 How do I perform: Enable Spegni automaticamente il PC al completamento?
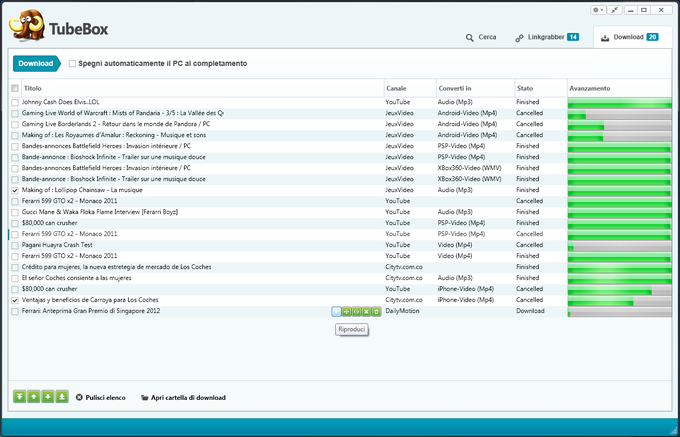click(x=72, y=64)
